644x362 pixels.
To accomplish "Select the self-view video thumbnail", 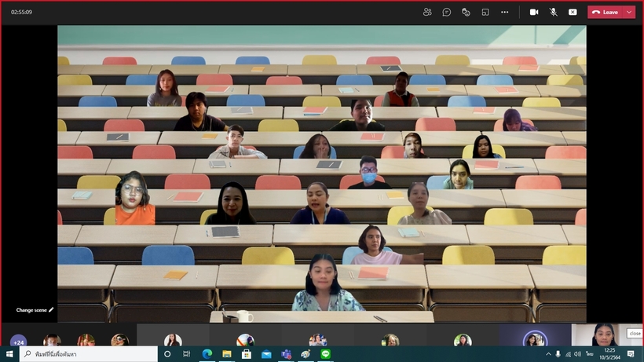I will pos(604,335).
